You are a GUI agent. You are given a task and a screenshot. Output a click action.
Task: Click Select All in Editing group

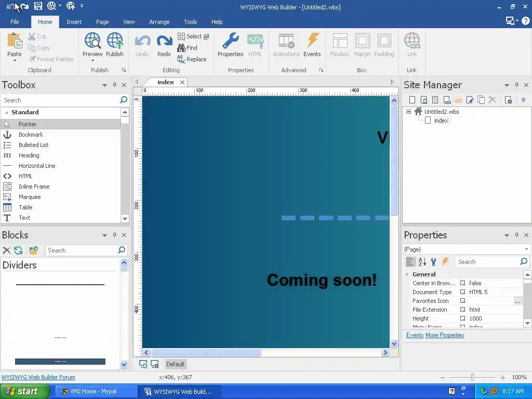click(x=193, y=36)
